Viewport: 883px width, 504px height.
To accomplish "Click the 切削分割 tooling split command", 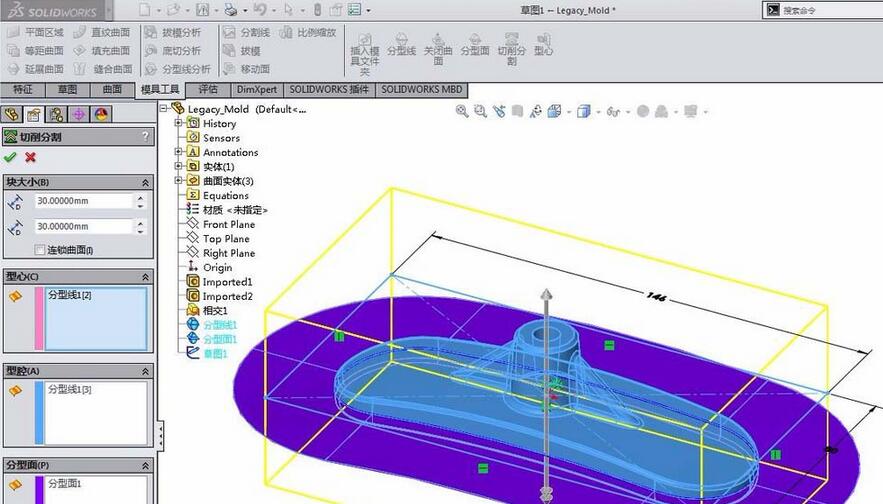I will 511,50.
